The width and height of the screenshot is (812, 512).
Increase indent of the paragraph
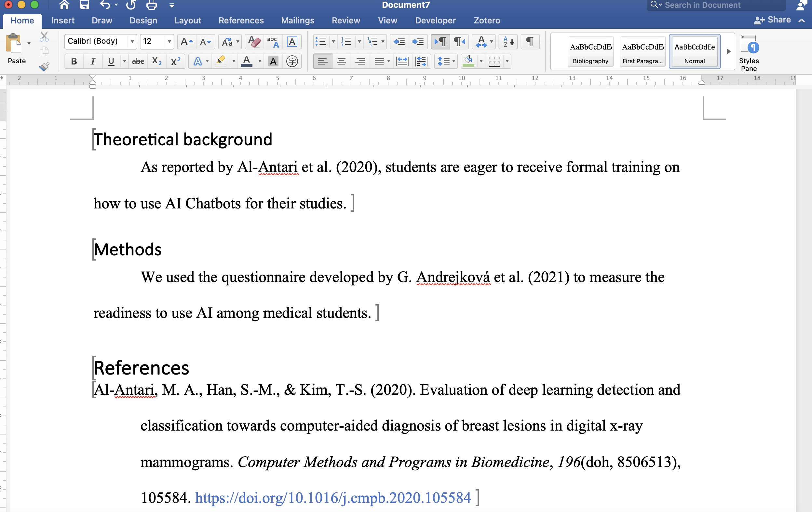click(x=418, y=41)
